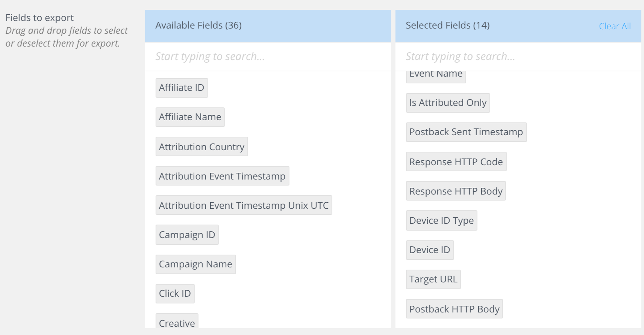Select the Attribution Country field
Viewport: 644px width, 335px height.
pos(202,146)
